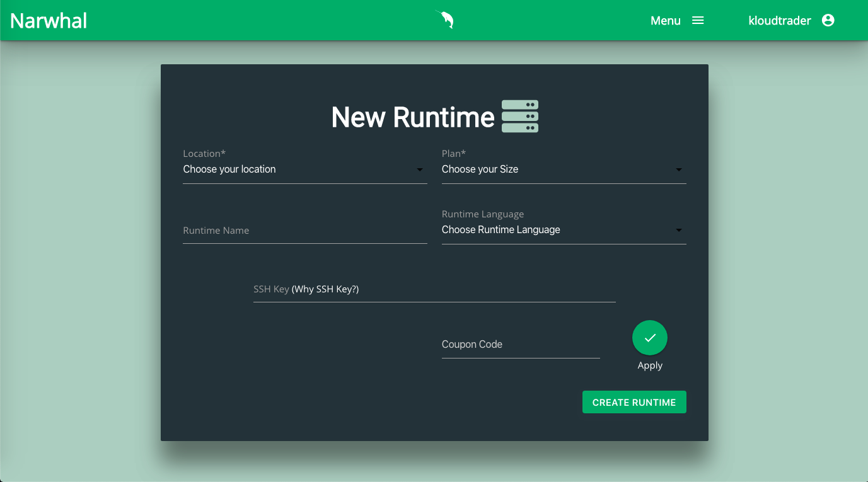Viewport: 868px width, 482px height.
Task: Click the Narwhal logo icon in header
Action: (445, 20)
